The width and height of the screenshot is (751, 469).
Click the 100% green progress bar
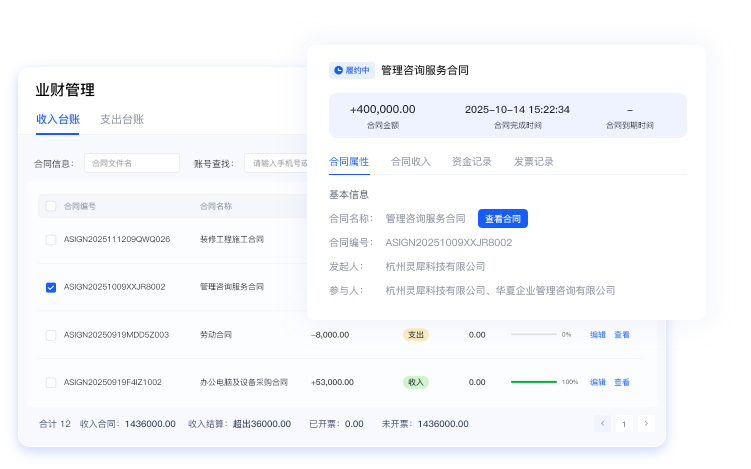534,382
